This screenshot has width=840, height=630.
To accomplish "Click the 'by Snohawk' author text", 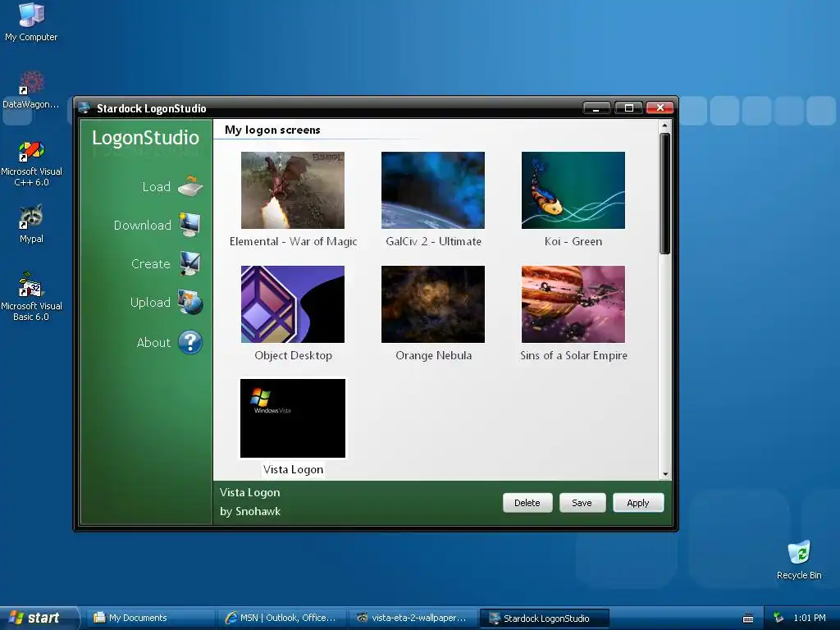I will [x=250, y=512].
